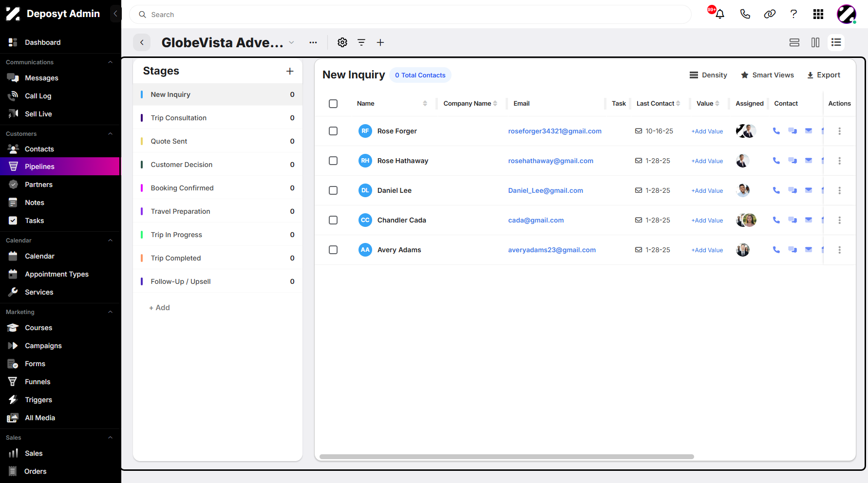Viewport: 868px width, 483px height.
Task: Open Smart Views
Action: point(768,75)
